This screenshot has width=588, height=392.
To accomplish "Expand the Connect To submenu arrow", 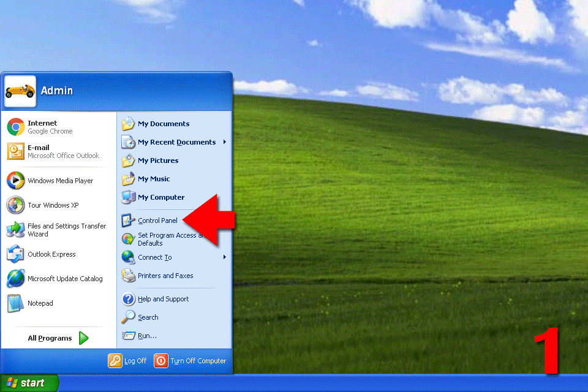I will tap(224, 257).
